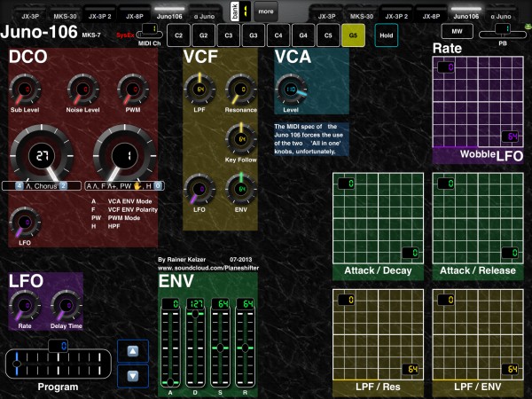
Task: Click the program down arrow button
Action: (133, 376)
